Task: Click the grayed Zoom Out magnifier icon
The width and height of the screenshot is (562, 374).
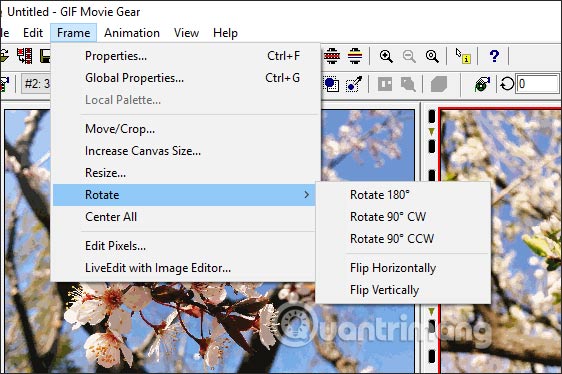Action: click(x=409, y=56)
